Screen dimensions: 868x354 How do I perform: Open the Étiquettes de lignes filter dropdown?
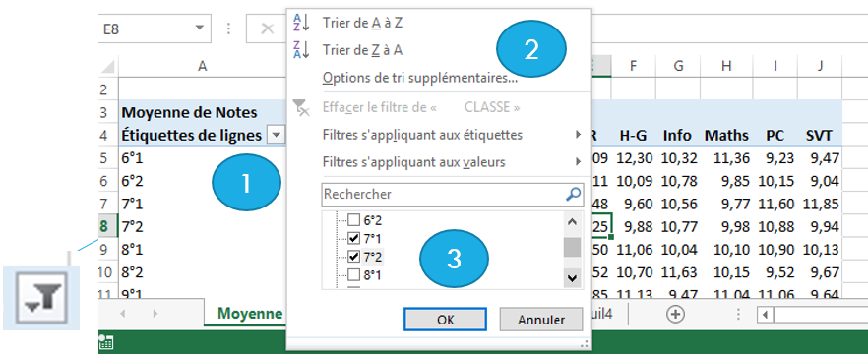pyautogui.click(x=276, y=135)
